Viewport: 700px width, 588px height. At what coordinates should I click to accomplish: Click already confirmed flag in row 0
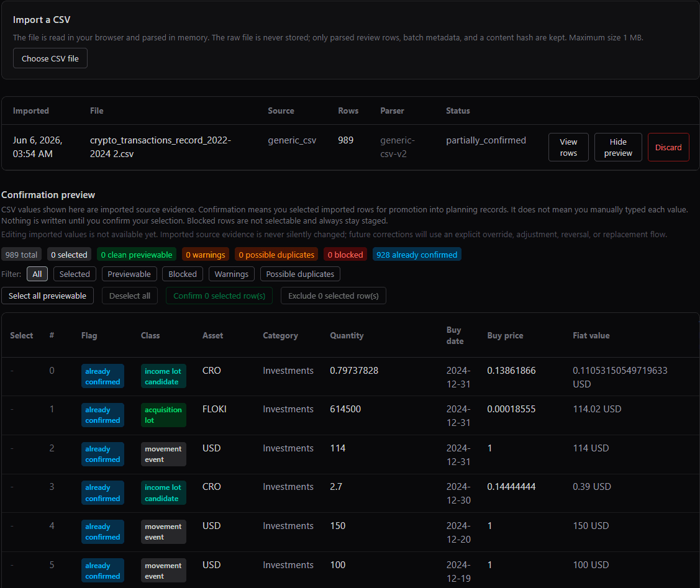102,376
